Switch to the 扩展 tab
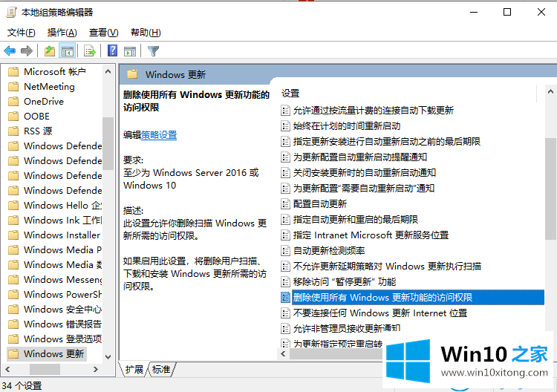The image size is (557, 392). (x=134, y=370)
